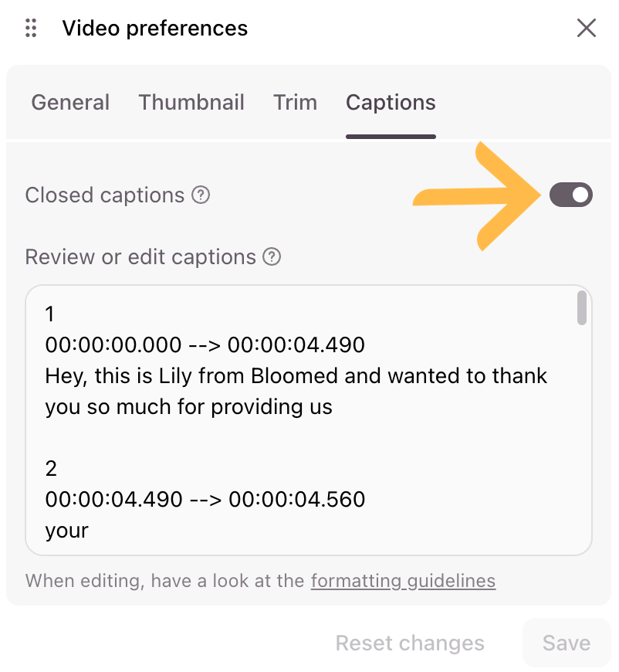Click Reset changes
This screenshot has height=672, width=619.
pyautogui.click(x=410, y=643)
